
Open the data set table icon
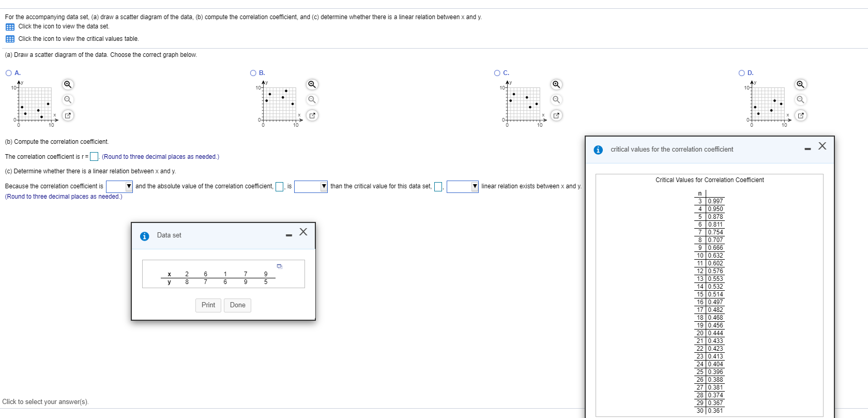pos(10,27)
